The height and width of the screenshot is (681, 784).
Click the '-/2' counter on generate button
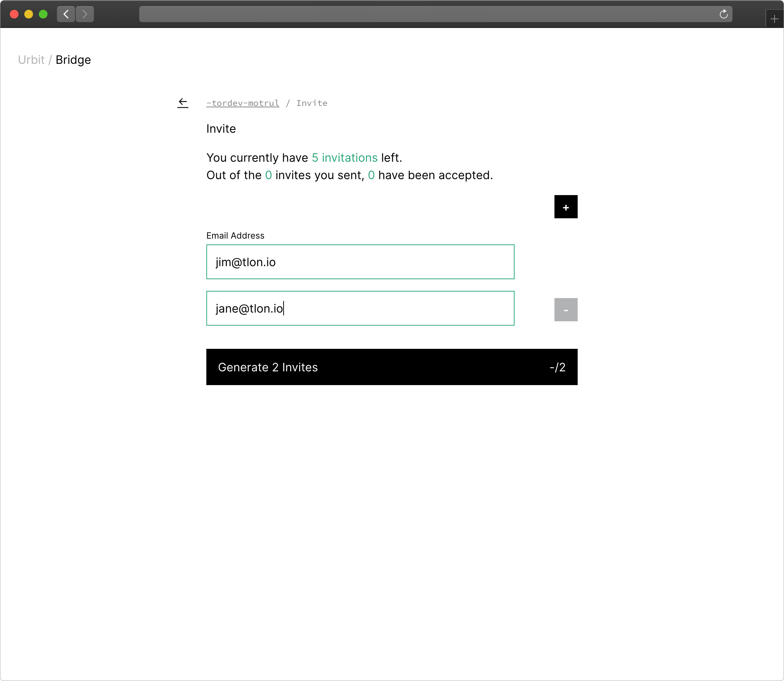557,367
